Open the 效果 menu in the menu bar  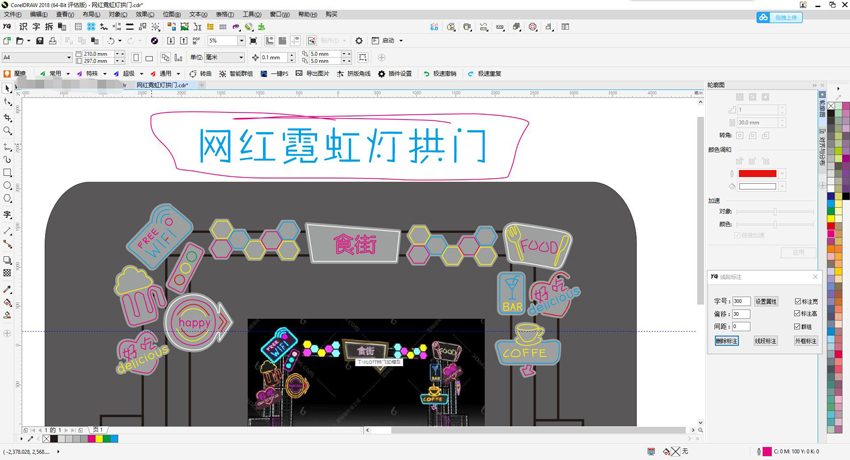(145, 15)
